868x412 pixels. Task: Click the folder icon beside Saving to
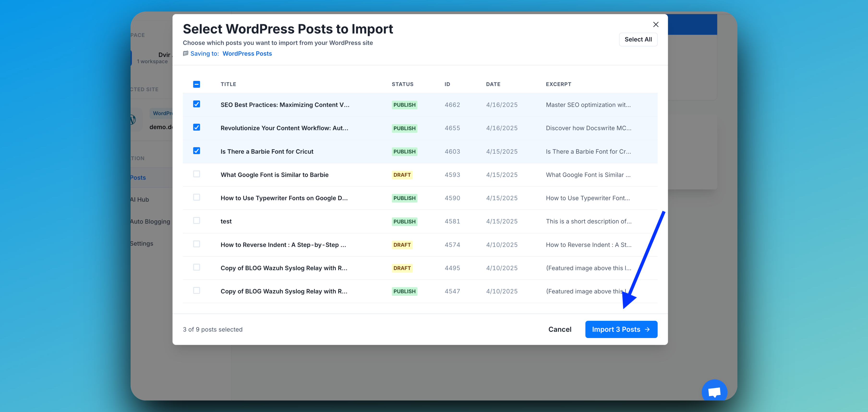tap(186, 53)
